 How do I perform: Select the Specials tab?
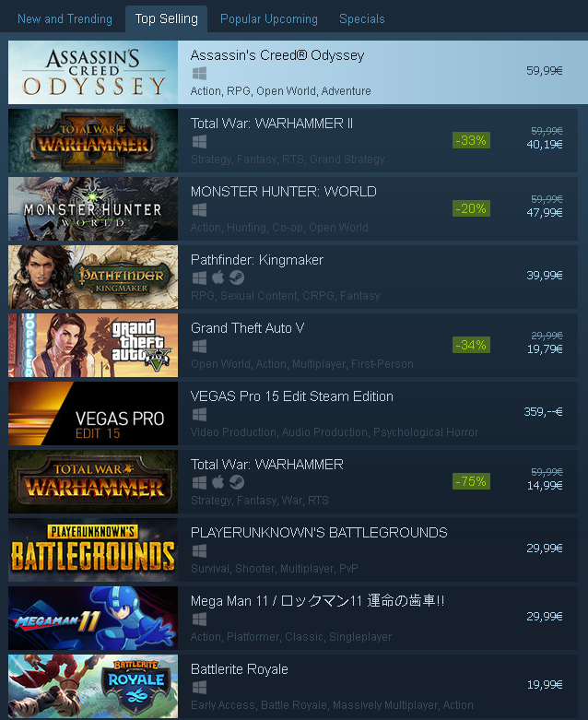(x=361, y=18)
